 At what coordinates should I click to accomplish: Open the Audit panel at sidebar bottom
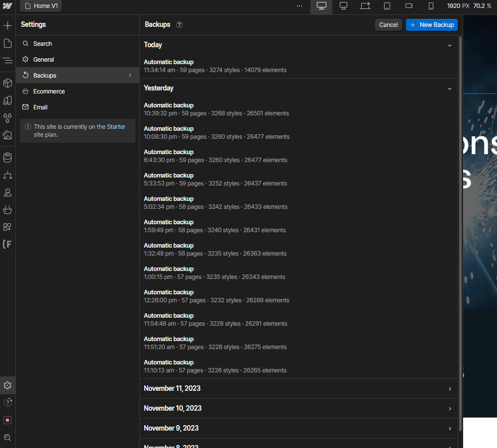point(7,420)
